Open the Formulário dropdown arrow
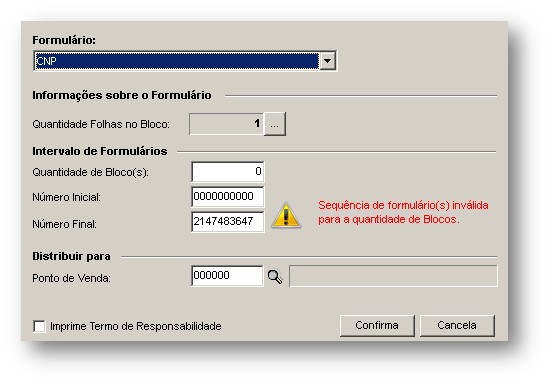The height and width of the screenshot is (383, 550). 328,61
